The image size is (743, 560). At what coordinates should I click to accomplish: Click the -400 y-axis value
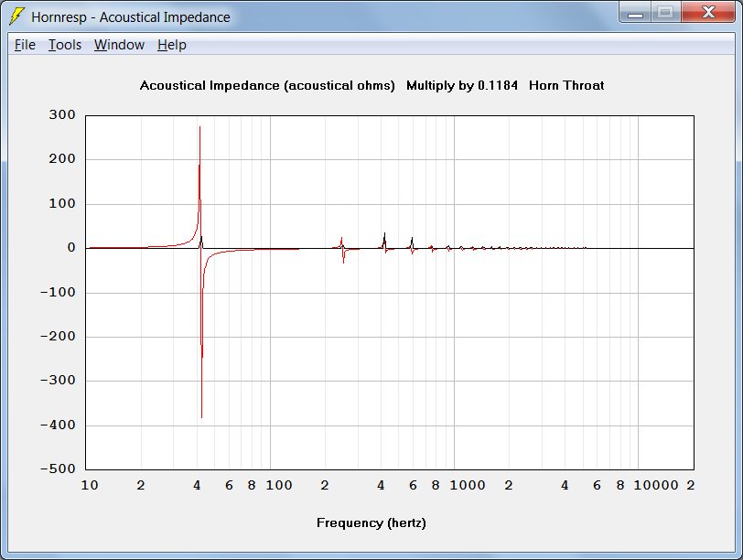[58, 425]
